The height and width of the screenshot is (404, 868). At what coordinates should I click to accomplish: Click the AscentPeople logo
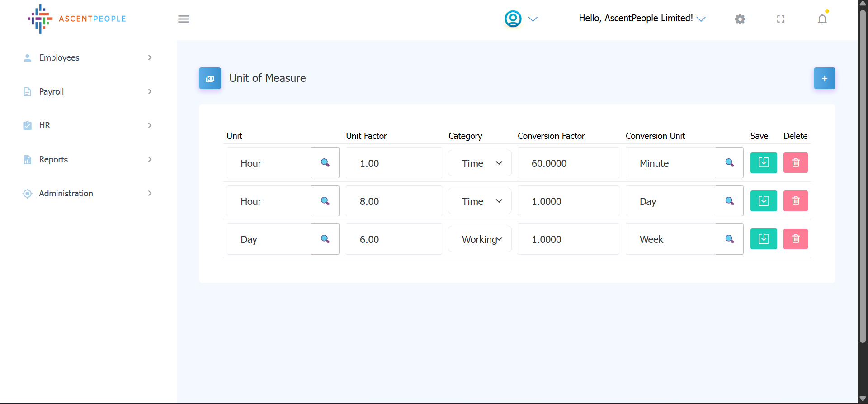tap(77, 19)
